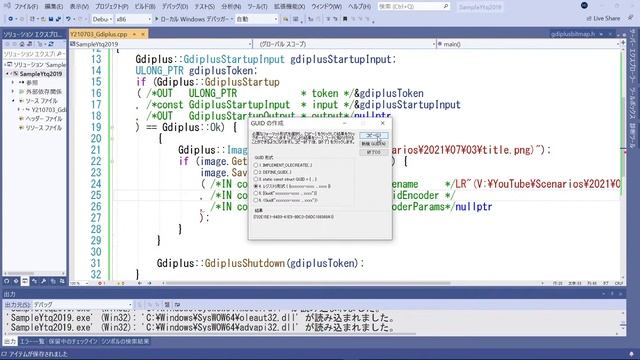Click the wrench icon below Solution Explorer
The width and height of the screenshot is (640, 360).
pos(43,281)
